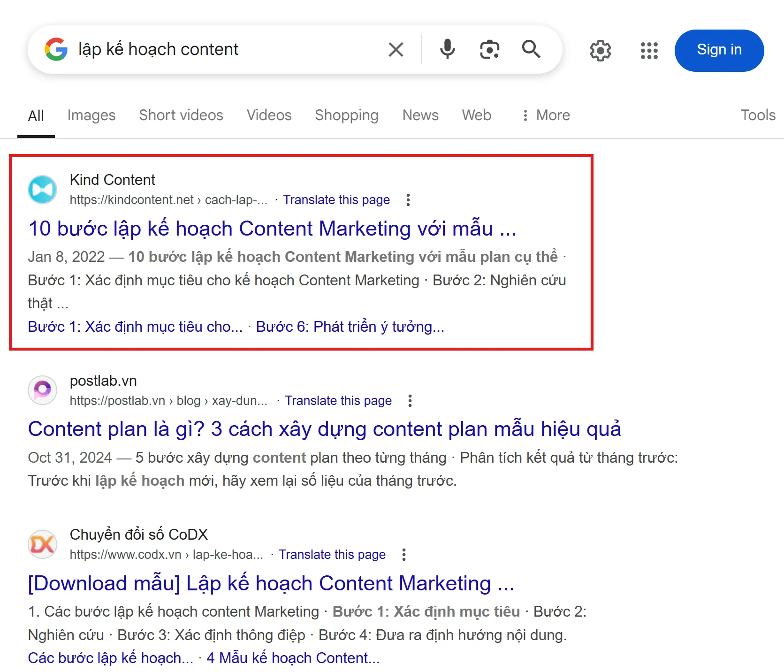Open sitelink 'Bước 1: Xác định mục tiêu cho...'
The height and width of the screenshot is (672, 784).
click(x=135, y=327)
